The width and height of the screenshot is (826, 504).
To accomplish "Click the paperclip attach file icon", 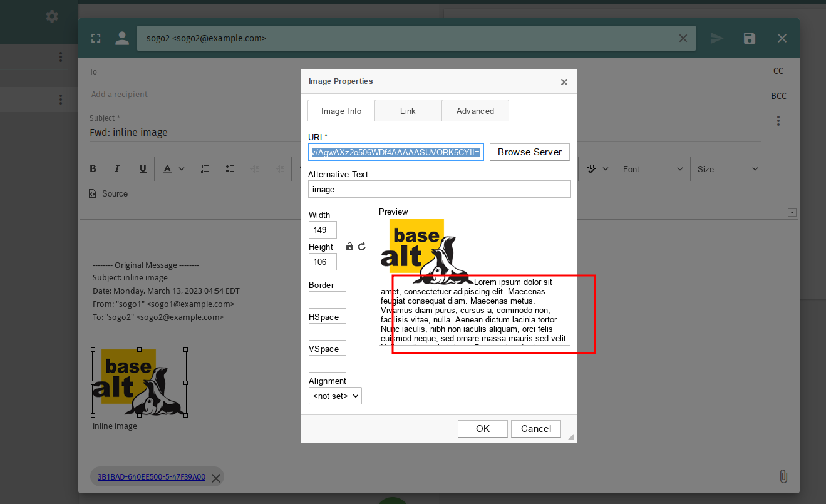I will [x=783, y=476].
